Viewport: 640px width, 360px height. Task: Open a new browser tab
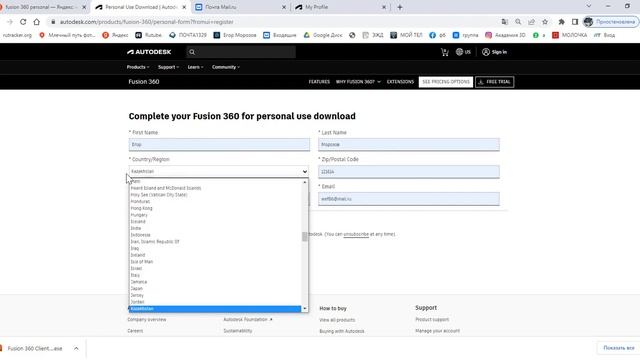point(400,7)
